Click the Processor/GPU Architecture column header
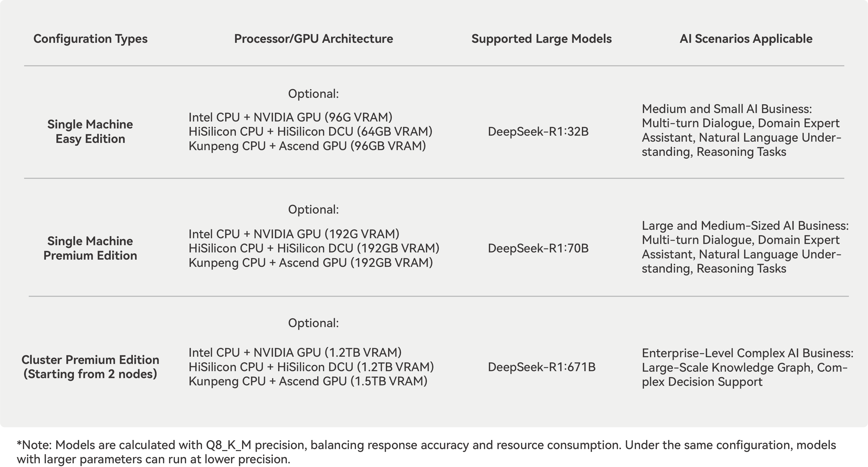 click(x=313, y=39)
